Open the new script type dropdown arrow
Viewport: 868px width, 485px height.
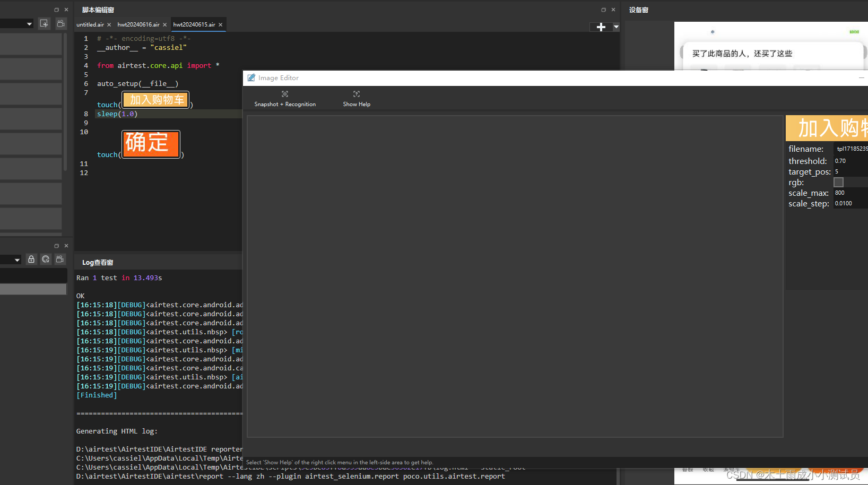(616, 27)
